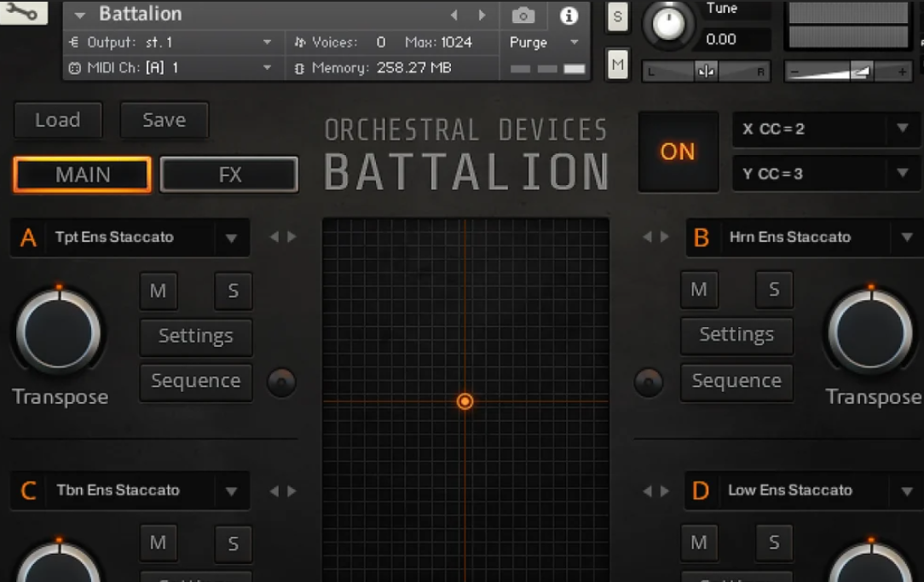Click the memory chip icon
This screenshot has height=582, width=924.
[x=299, y=68]
